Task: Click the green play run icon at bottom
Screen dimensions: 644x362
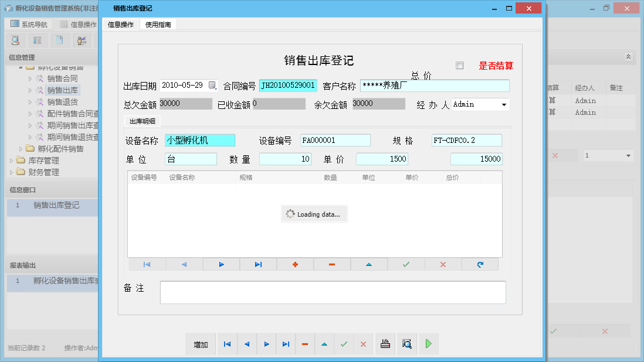Action: [428, 344]
